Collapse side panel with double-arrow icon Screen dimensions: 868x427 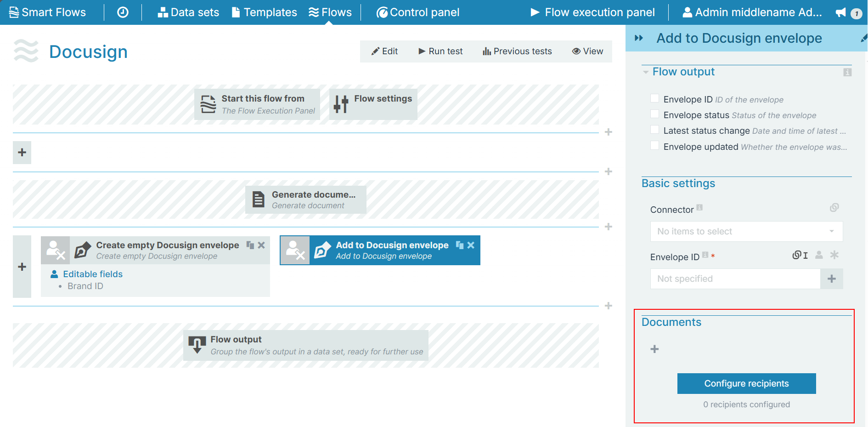(638, 38)
